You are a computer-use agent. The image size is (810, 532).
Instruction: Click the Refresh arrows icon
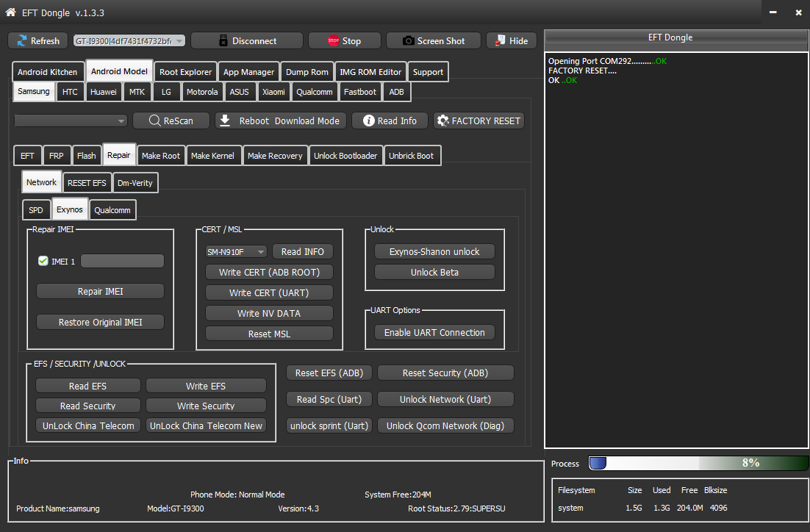click(x=22, y=41)
